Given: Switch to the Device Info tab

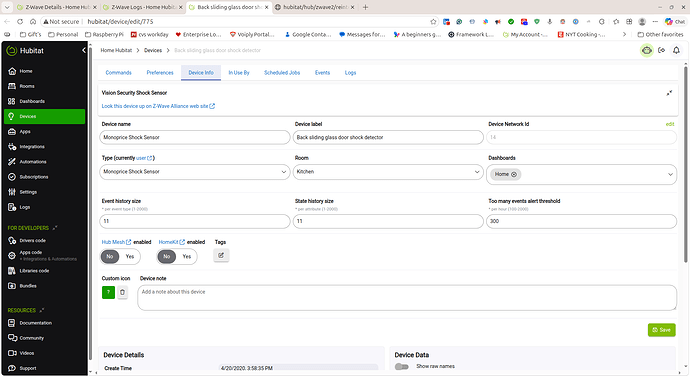Looking at the screenshot, I should click(x=201, y=73).
